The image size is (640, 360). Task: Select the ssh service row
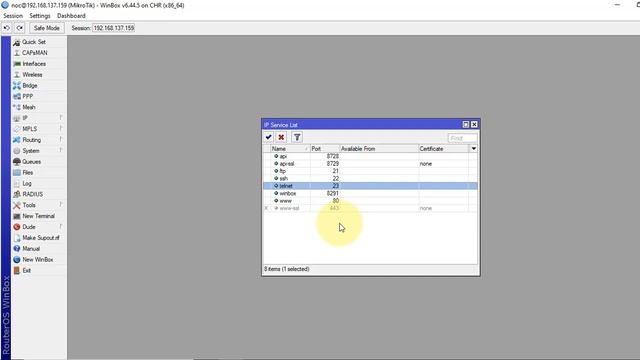tap(370, 178)
